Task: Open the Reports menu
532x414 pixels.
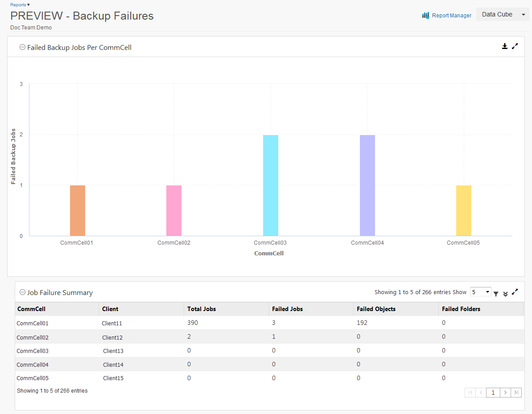Action: (20, 5)
